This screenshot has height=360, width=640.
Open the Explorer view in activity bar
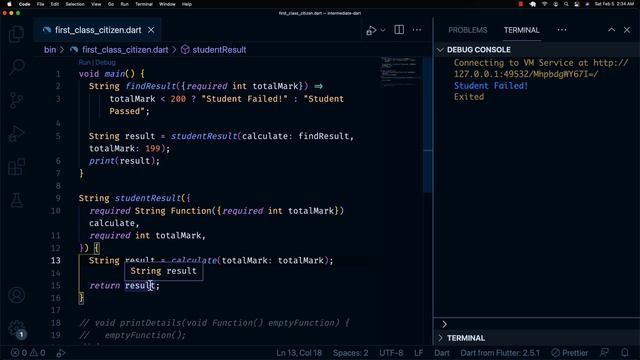(16, 34)
